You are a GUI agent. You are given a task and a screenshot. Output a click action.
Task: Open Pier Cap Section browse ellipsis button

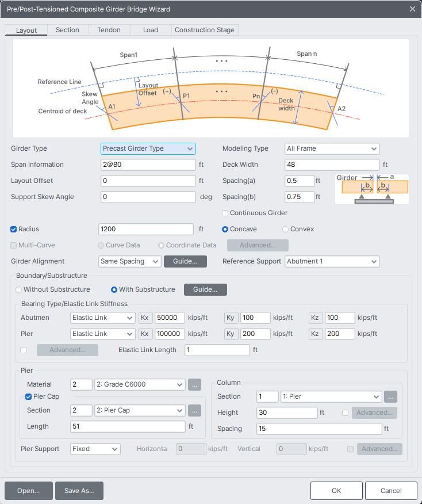194,410
